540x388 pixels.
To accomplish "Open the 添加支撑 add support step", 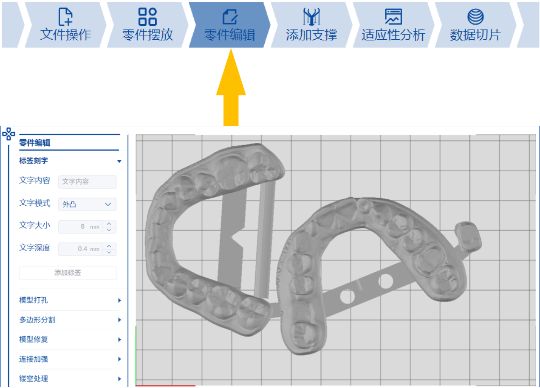I will 311,25.
